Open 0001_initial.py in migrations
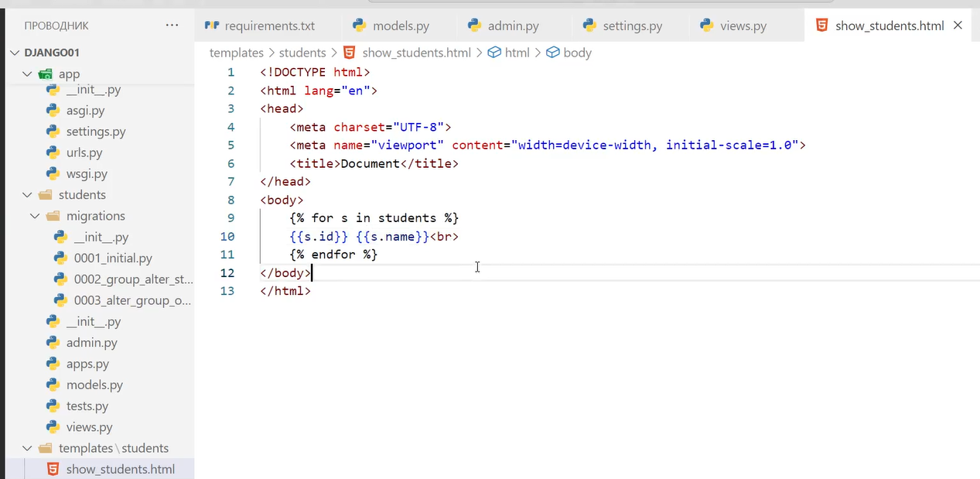Image resolution: width=980 pixels, height=479 pixels. [x=113, y=258]
